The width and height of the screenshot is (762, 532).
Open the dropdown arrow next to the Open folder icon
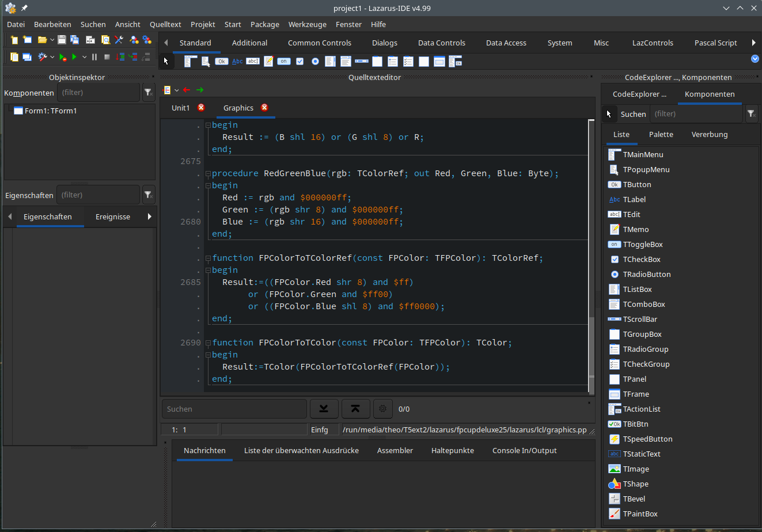pos(52,40)
